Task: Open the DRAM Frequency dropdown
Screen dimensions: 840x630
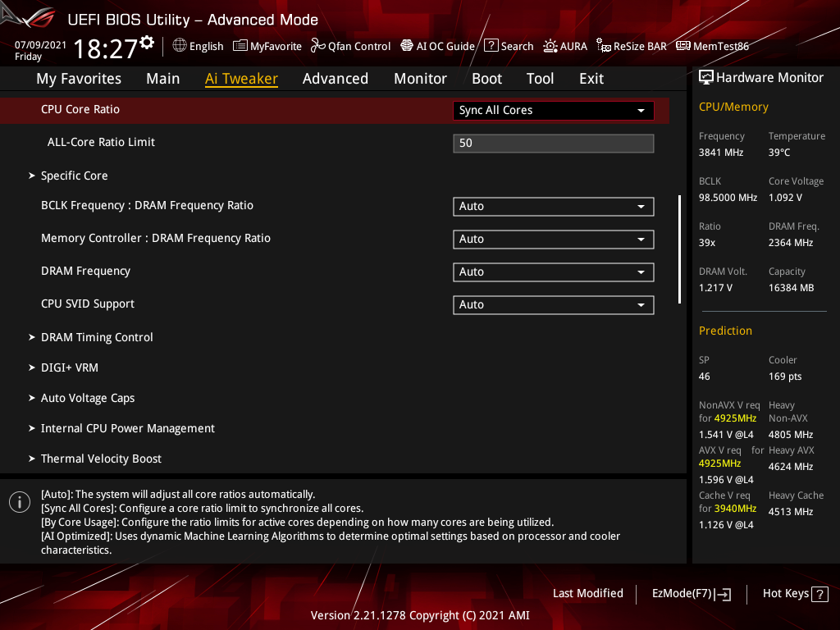Action: pyautogui.click(x=554, y=272)
